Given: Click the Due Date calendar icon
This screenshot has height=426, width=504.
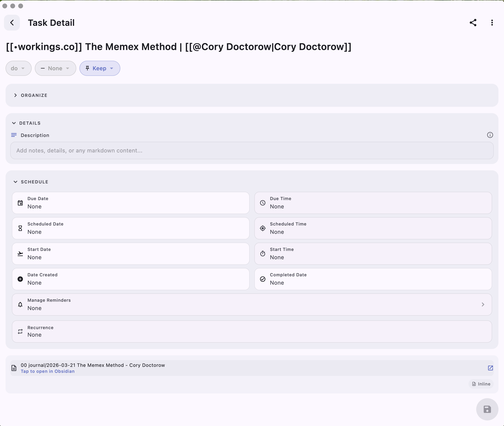Looking at the screenshot, I should pyautogui.click(x=20, y=203).
